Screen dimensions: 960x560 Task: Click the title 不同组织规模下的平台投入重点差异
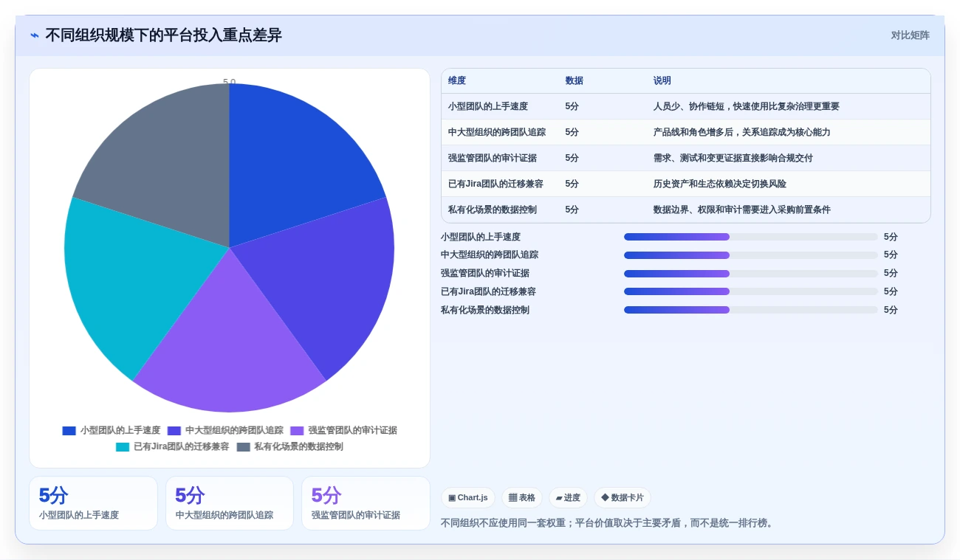[x=163, y=35]
